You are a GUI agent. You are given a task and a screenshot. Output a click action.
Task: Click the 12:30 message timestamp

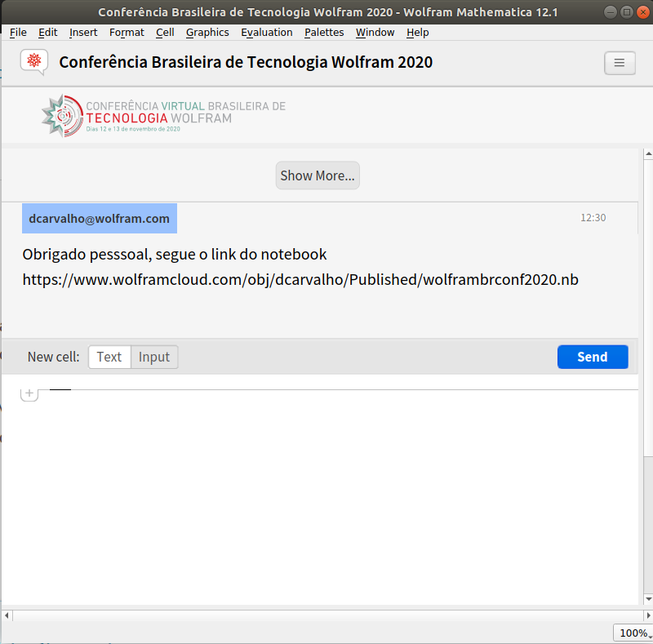(593, 217)
